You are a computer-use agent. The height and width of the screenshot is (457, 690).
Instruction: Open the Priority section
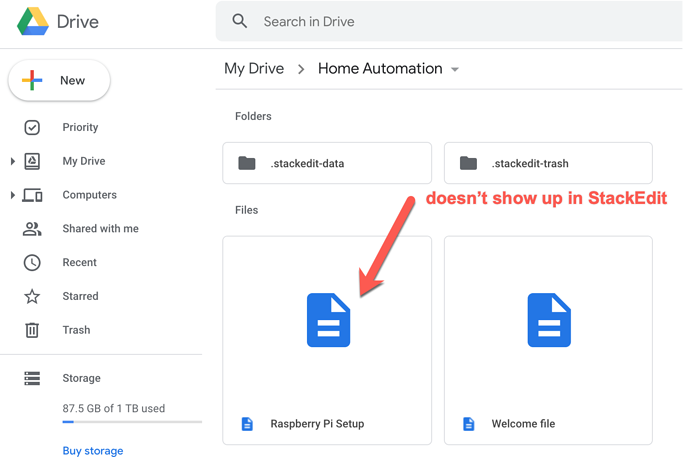[80, 127]
